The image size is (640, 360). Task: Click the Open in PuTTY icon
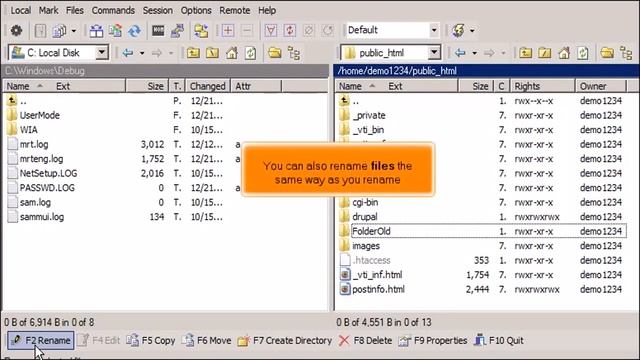(x=177, y=31)
